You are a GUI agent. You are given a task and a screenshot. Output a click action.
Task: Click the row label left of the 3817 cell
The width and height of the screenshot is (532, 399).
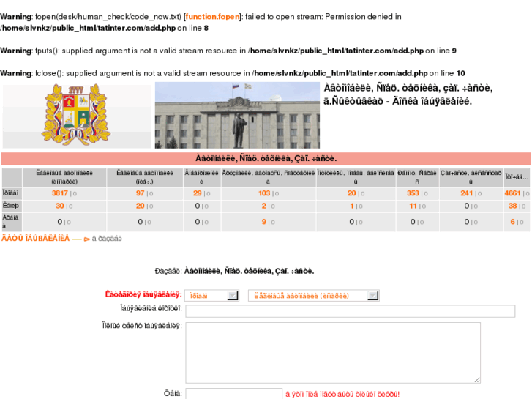10,193
